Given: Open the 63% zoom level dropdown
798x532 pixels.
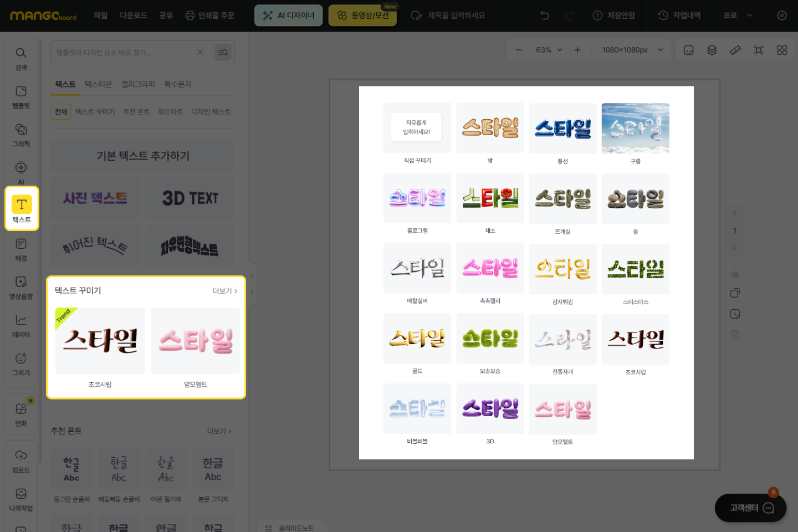Looking at the screenshot, I should pos(549,50).
